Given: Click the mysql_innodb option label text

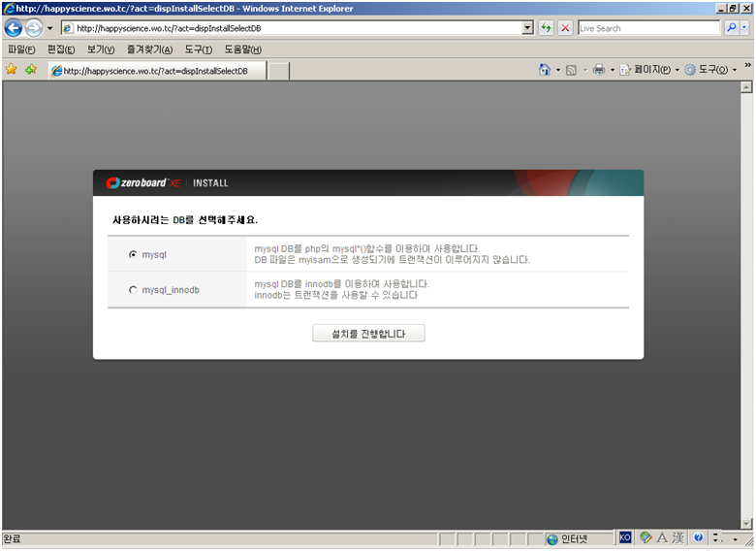Looking at the screenshot, I should pos(171,290).
